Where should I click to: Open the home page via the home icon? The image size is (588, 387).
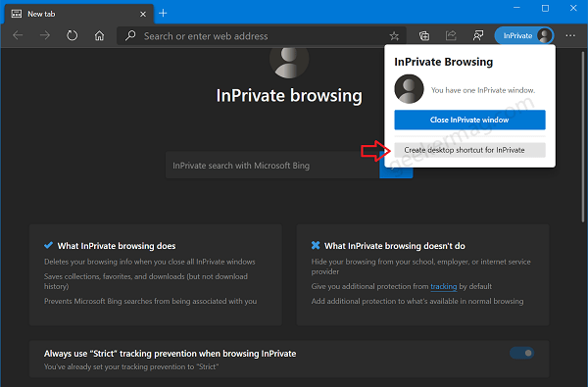99,35
